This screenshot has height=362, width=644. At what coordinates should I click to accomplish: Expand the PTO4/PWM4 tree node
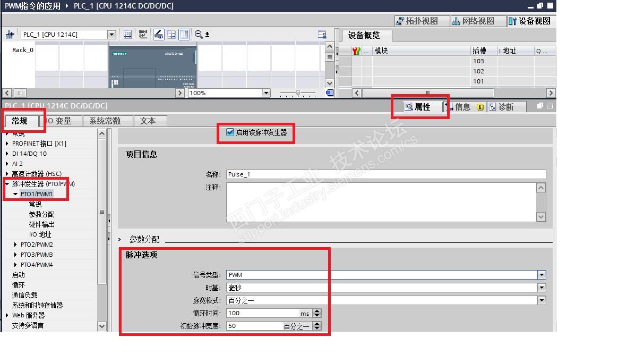(x=15, y=265)
